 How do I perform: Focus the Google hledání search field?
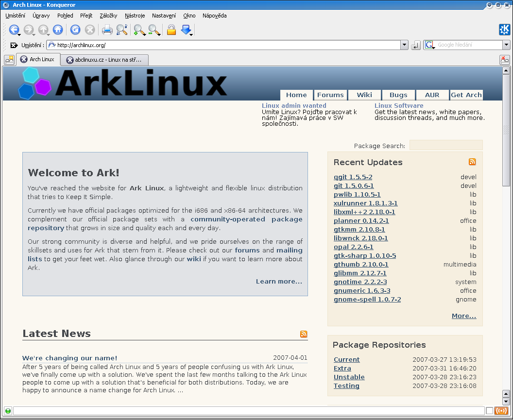[x=469, y=45]
